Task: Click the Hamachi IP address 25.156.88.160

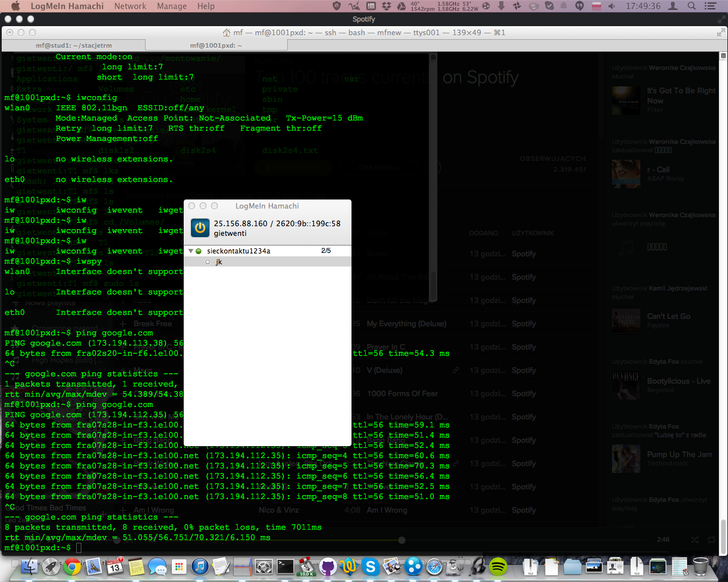Action: (x=241, y=223)
